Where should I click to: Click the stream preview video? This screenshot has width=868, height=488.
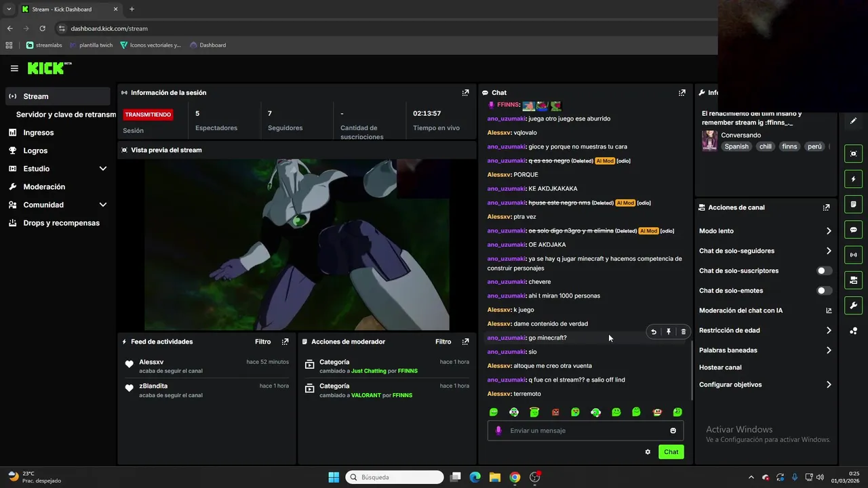pyautogui.click(x=297, y=245)
